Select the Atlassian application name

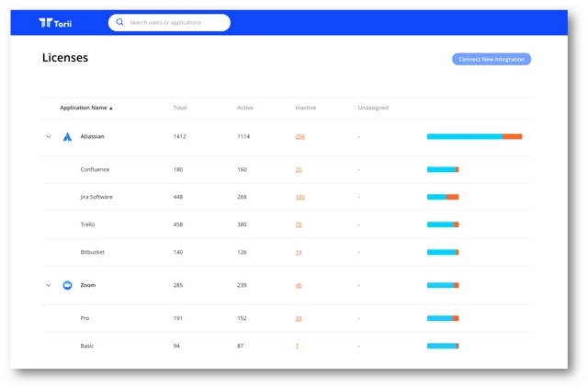92,137
